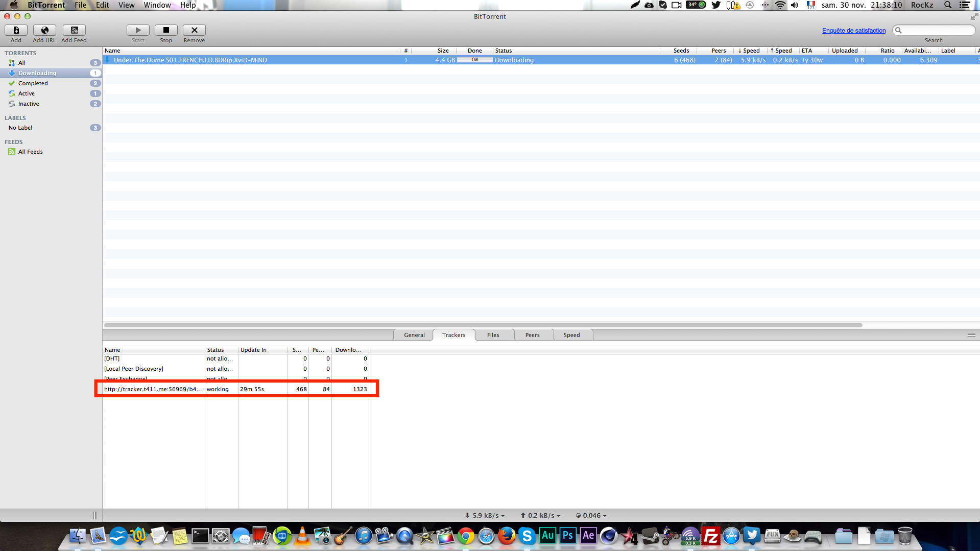The image size is (980, 551).
Task: Select No Label in sidebar
Action: click(51, 128)
